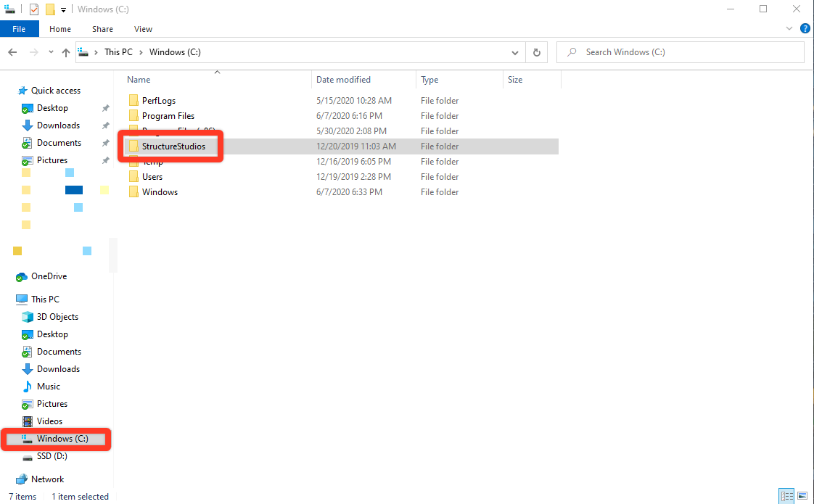Click the Back navigation arrow

12,51
